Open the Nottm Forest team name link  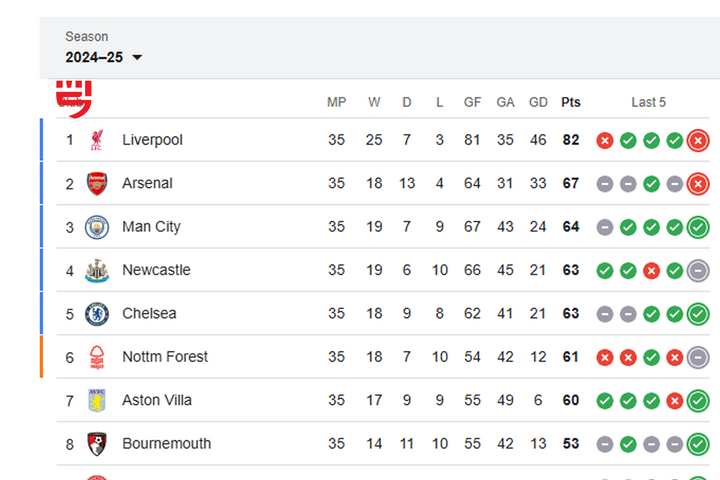tap(165, 357)
